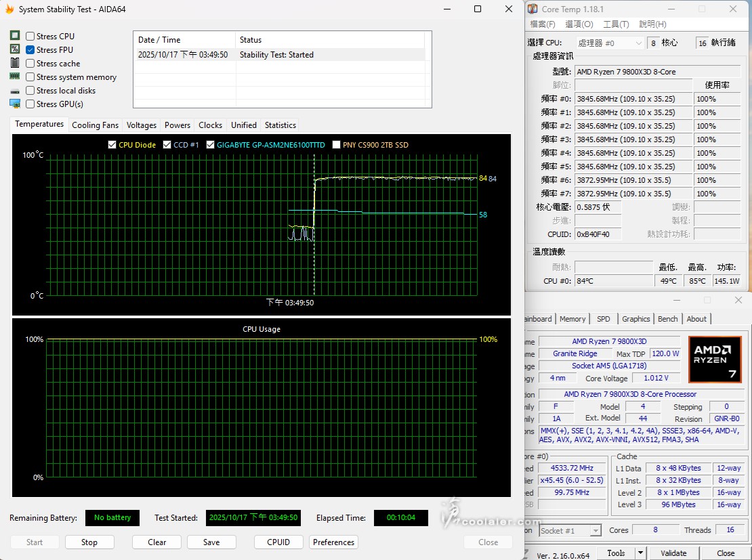The height and width of the screenshot is (560, 752).
Task: Click the Core Temp thermometer icon in title bar
Action: tap(533, 9)
